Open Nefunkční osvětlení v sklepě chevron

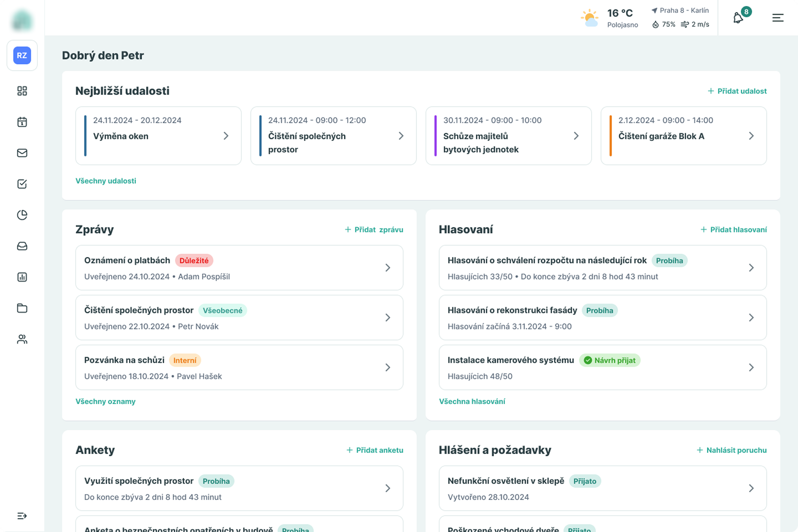click(751, 488)
